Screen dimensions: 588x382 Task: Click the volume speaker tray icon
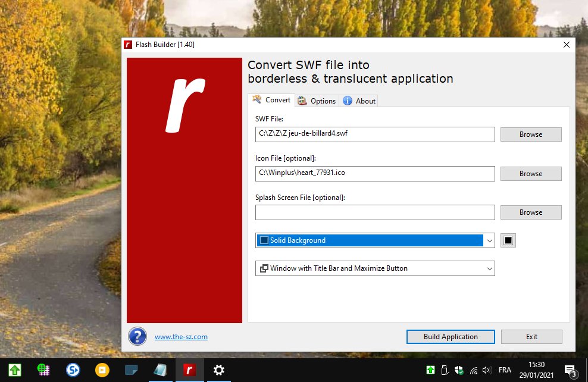(x=487, y=370)
